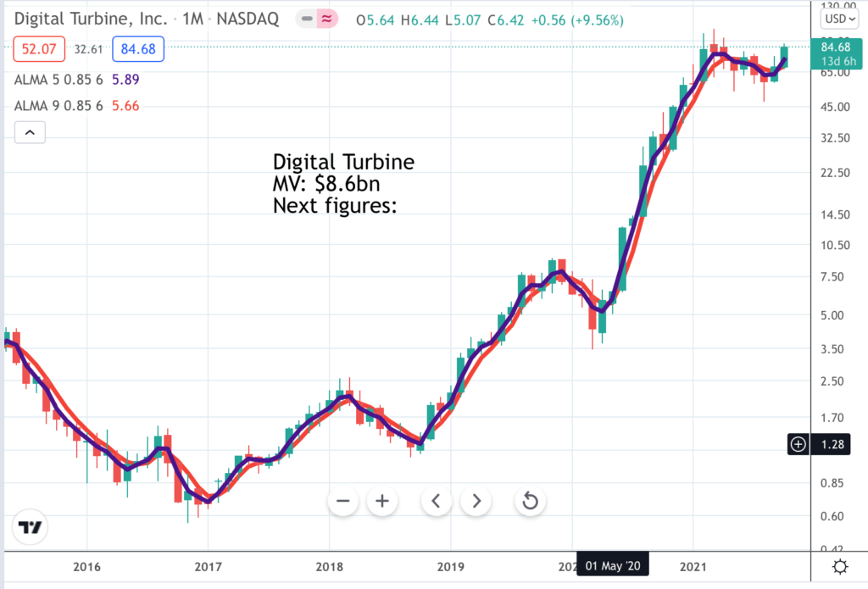The image size is (868, 589).
Task: Click the red 52.07 sell price button
Action: pyautogui.click(x=39, y=48)
